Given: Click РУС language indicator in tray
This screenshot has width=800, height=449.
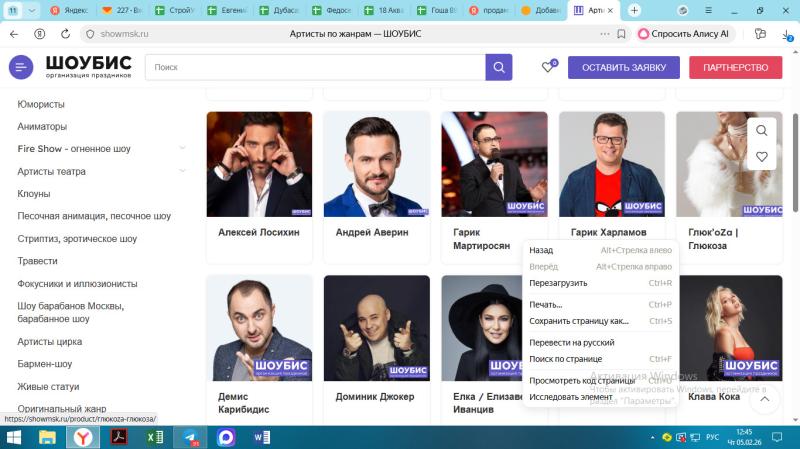Looking at the screenshot, I should click(x=712, y=437).
